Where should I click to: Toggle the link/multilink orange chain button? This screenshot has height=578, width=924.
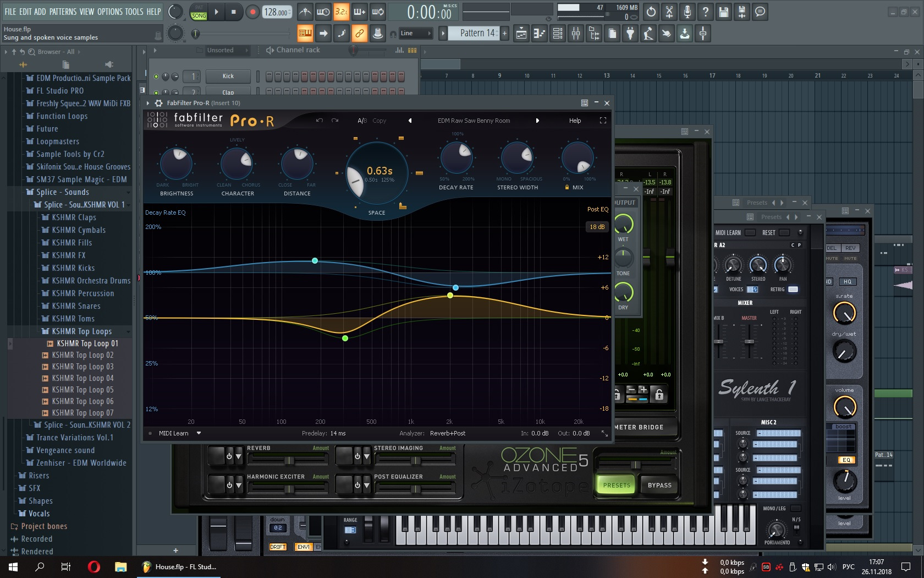click(x=359, y=34)
